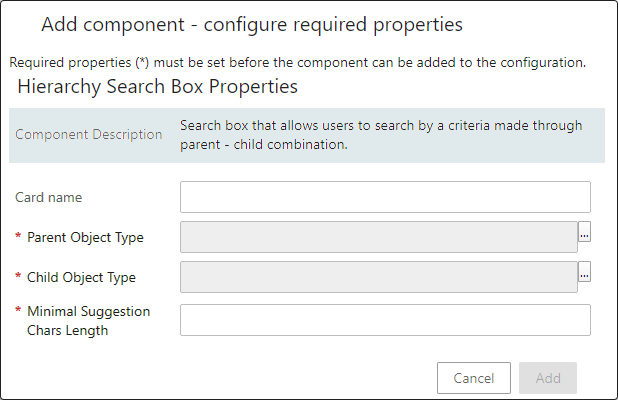Select the greyed Child Object Type field
618x400 pixels.
click(379, 277)
